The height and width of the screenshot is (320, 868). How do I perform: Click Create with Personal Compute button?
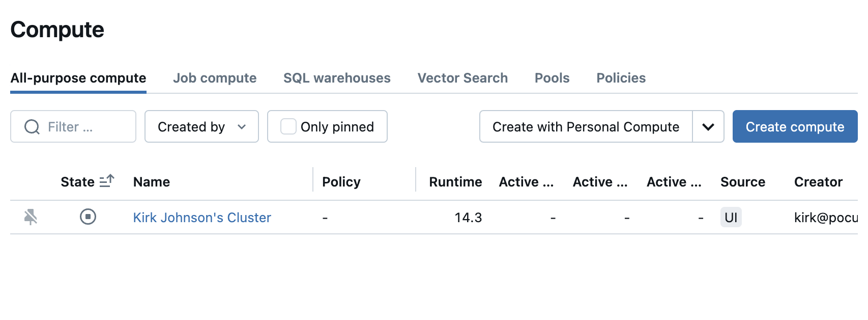coord(586,127)
